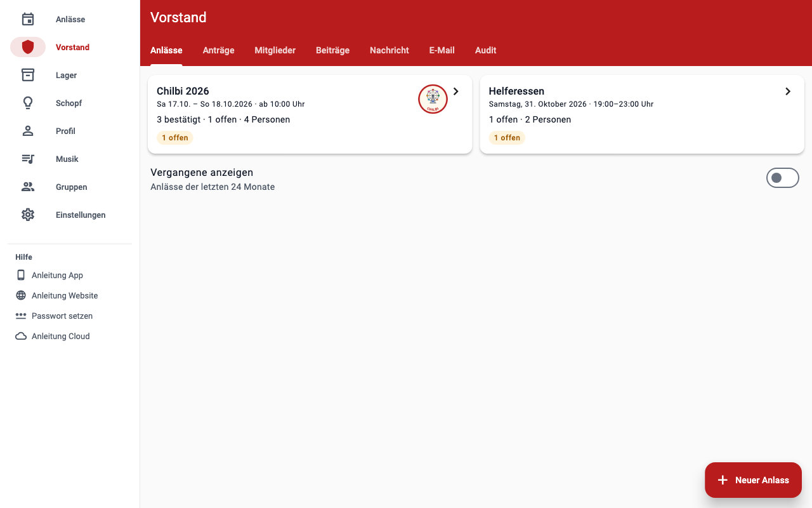Viewport: 812px width, 508px height.
Task: Click the 'Sa 17.10. – So 18.10.2026' date
Action: 205,104
